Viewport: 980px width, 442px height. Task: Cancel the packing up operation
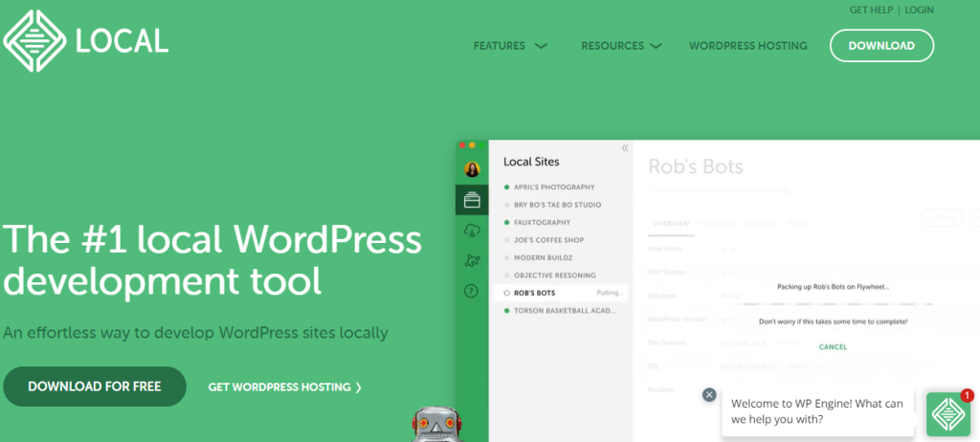(833, 346)
